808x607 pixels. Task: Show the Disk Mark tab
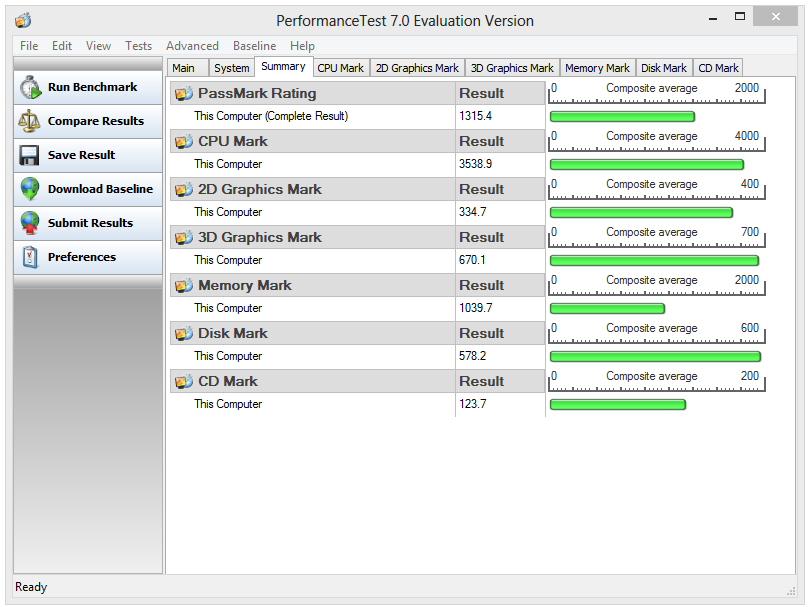click(664, 68)
